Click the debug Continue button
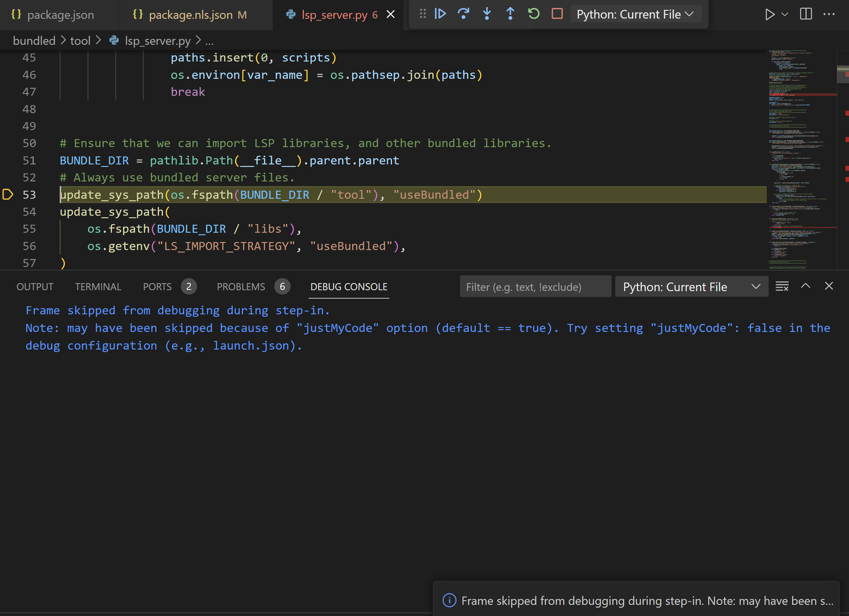 coord(440,14)
